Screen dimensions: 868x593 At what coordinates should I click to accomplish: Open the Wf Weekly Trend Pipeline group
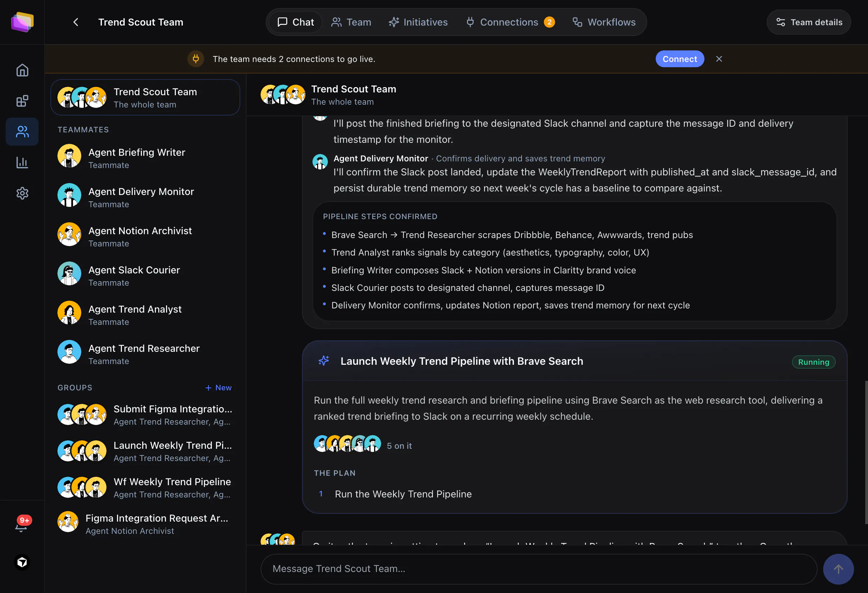coord(145,487)
